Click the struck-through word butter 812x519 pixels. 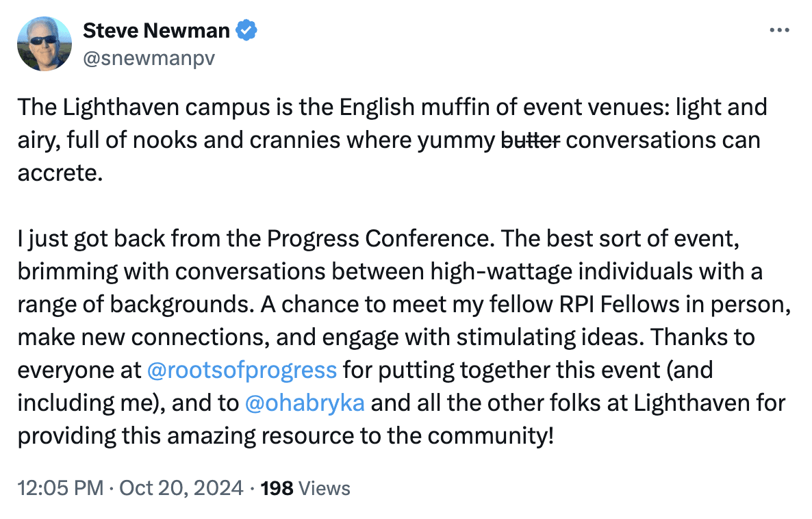click(531, 140)
